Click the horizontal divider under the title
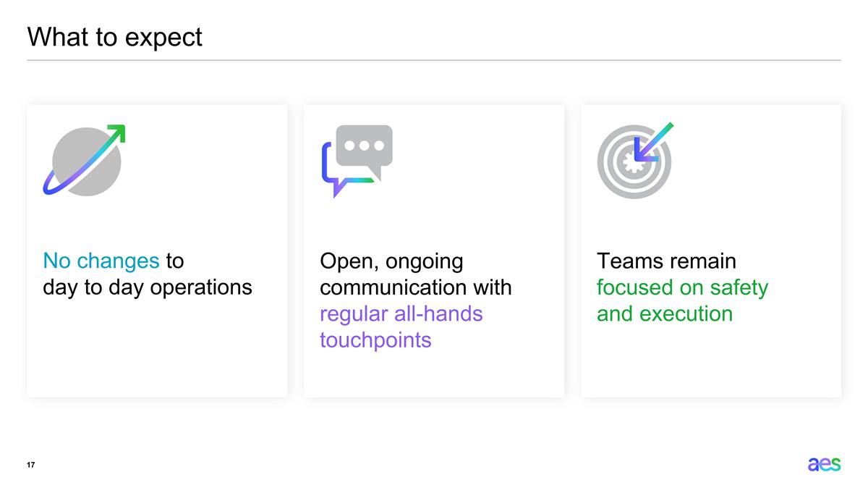This screenshot has height=488, width=868. [434, 60]
